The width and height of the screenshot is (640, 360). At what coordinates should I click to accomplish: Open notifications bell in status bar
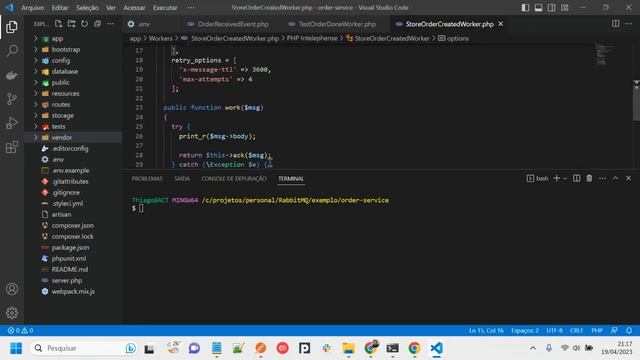[629, 330]
